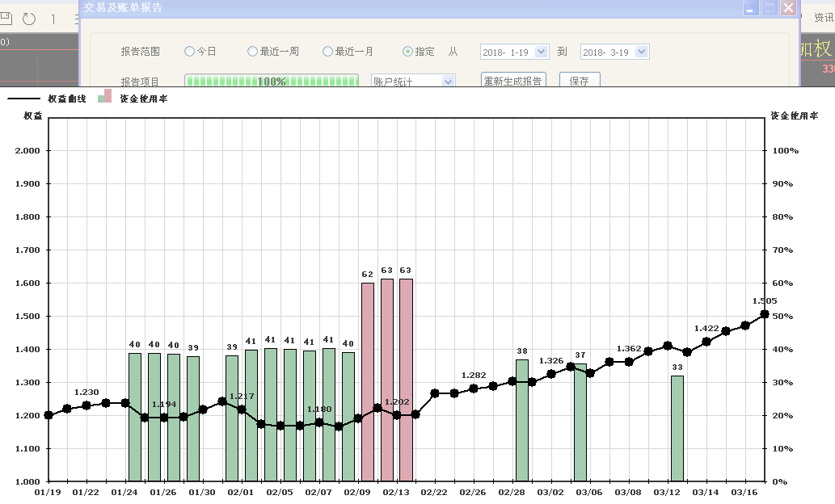Click the refresh icon in background toolbar
The width and height of the screenshot is (835, 504).
29,19
